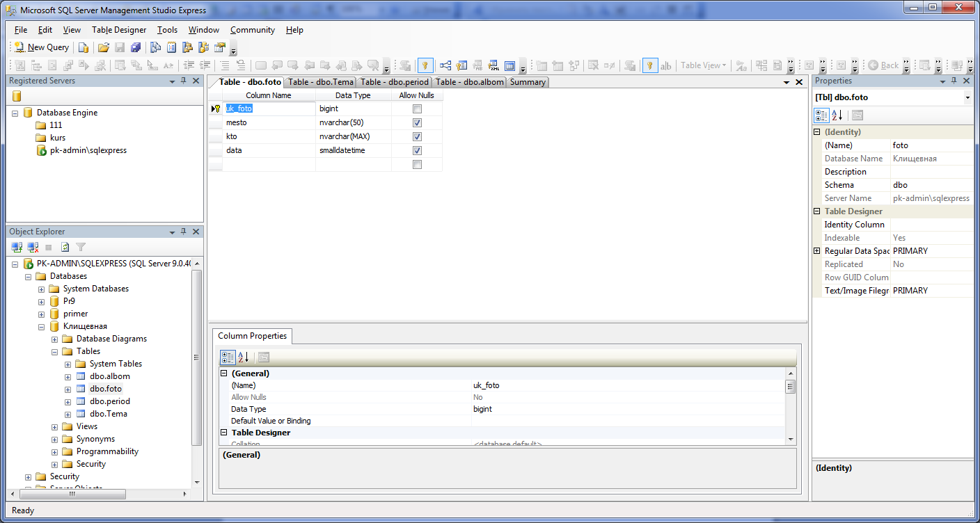Select the Column Properties tab
The width and height of the screenshot is (980, 523).
point(252,336)
